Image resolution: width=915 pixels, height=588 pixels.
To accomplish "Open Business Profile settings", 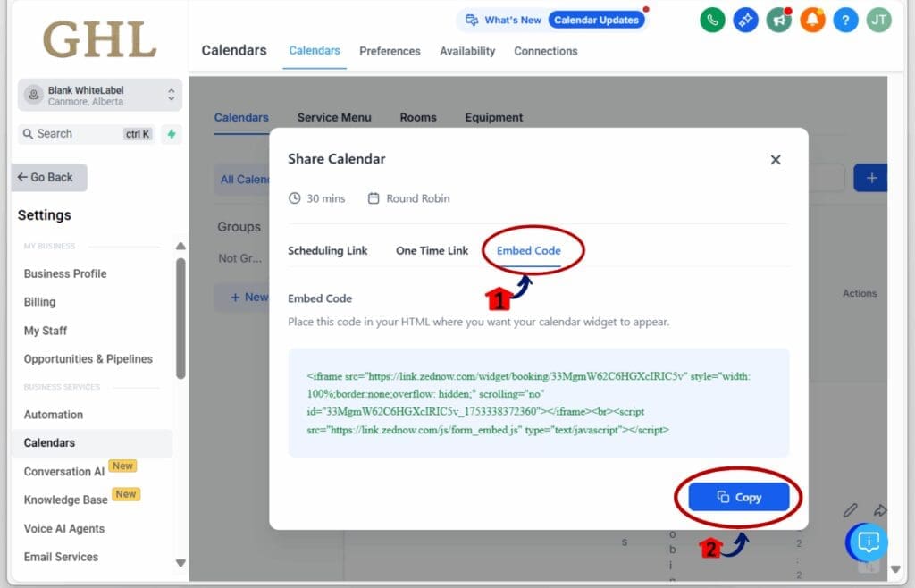I will click(65, 273).
